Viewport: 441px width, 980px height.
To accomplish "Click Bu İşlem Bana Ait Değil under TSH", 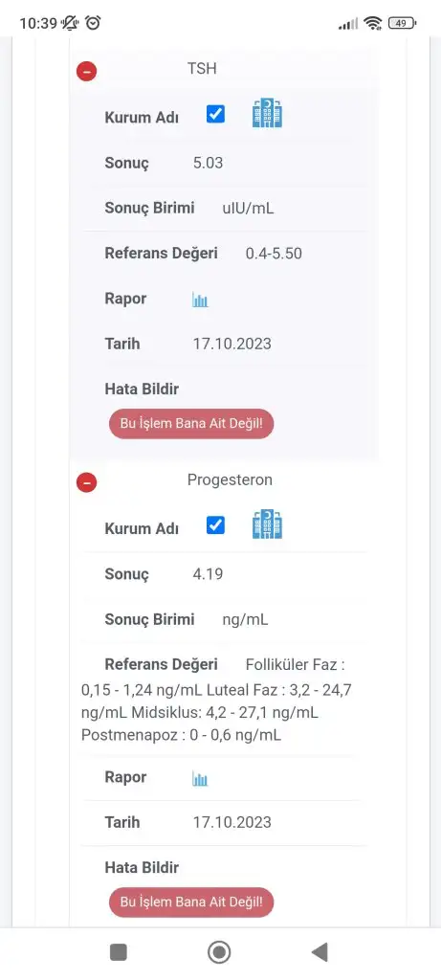I will (191, 424).
